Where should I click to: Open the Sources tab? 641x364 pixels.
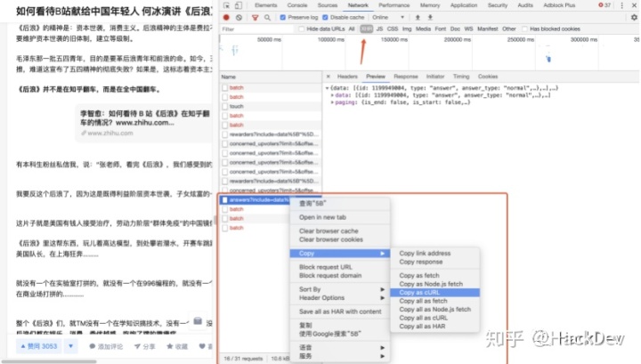(328, 5)
